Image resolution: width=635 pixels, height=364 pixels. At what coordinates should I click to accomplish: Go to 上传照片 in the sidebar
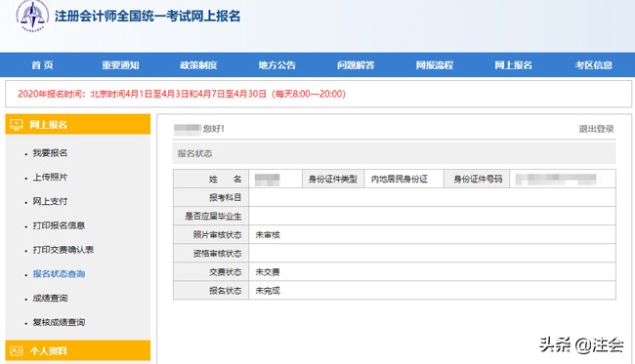click(x=50, y=178)
